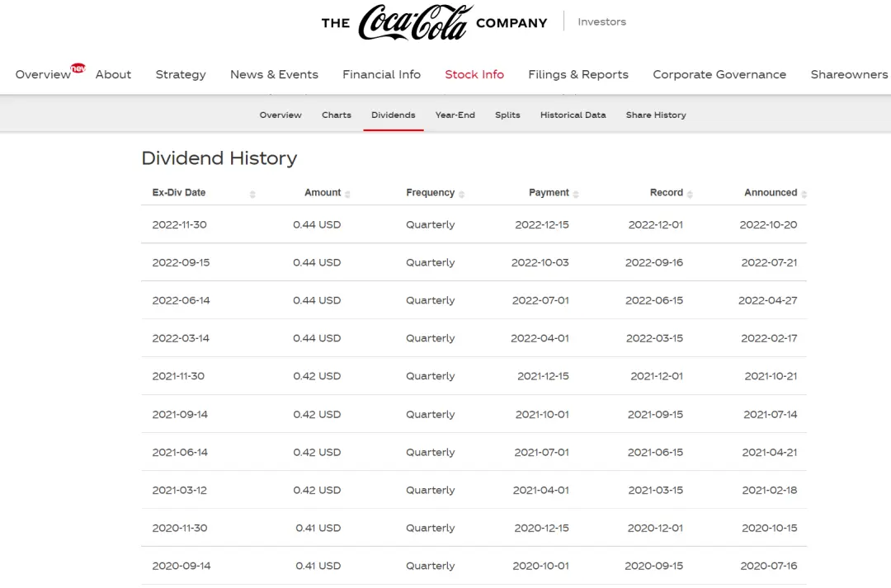Image resolution: width=891 pixels, height=588 pixels.
Task: Select ex-div date 2021-03-12
Action: pyautogui.click(x=180, y=490)
